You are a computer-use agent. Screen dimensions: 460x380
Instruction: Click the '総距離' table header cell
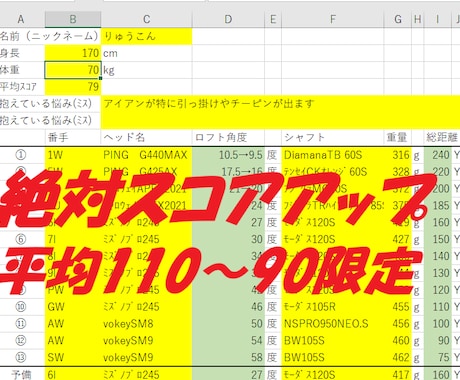442,137
